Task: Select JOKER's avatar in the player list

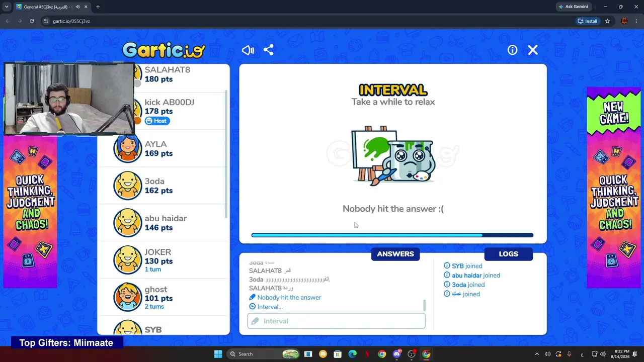Action: tap(128, 260)
